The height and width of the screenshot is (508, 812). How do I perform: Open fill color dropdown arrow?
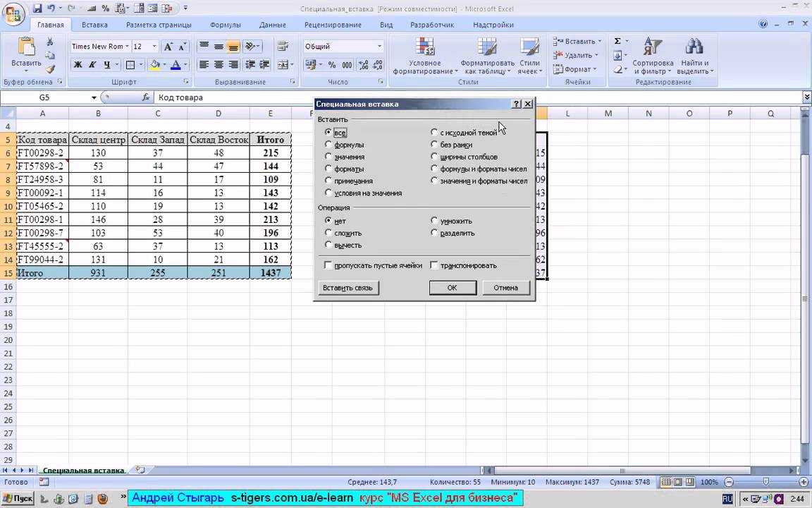[x=164, y=65]
